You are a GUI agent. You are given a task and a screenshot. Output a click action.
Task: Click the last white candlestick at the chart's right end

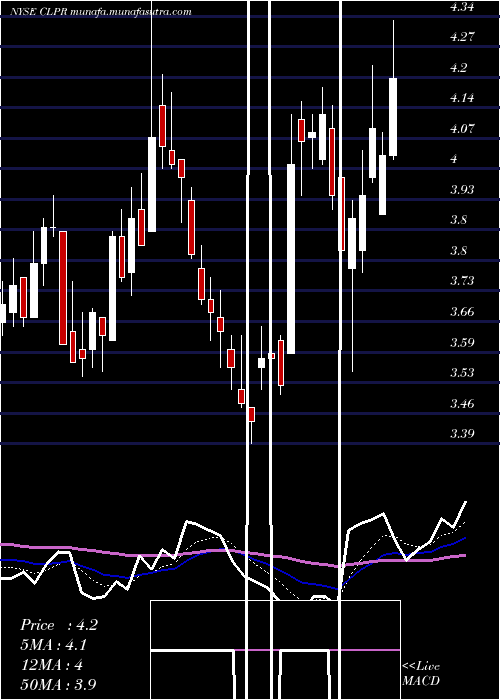(393, 117)
